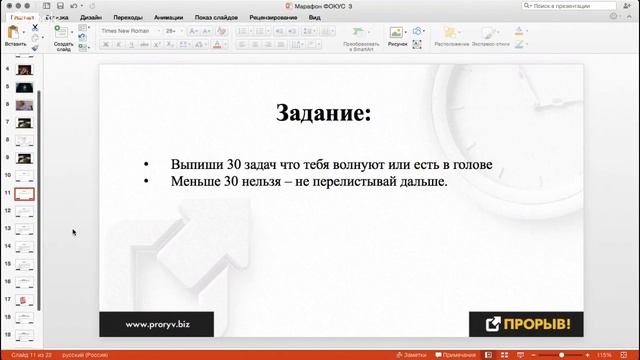Click the Примечания button in status bar
Screen dimensions: 640x360
tap(456, 355)
